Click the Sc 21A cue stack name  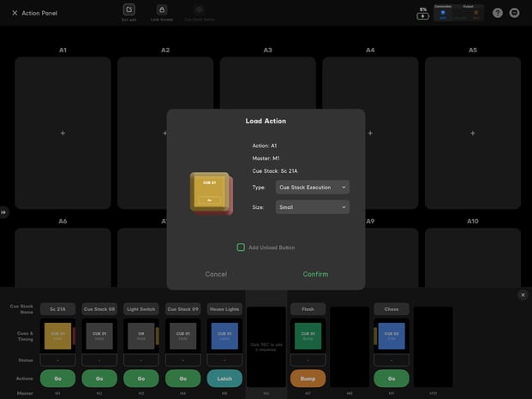point(57,309)
